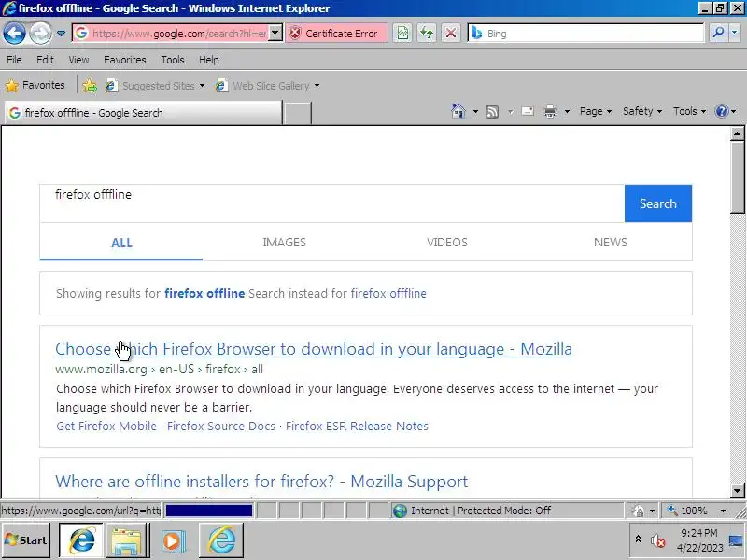Switch to the NEWS results tab

pos(611,242)
